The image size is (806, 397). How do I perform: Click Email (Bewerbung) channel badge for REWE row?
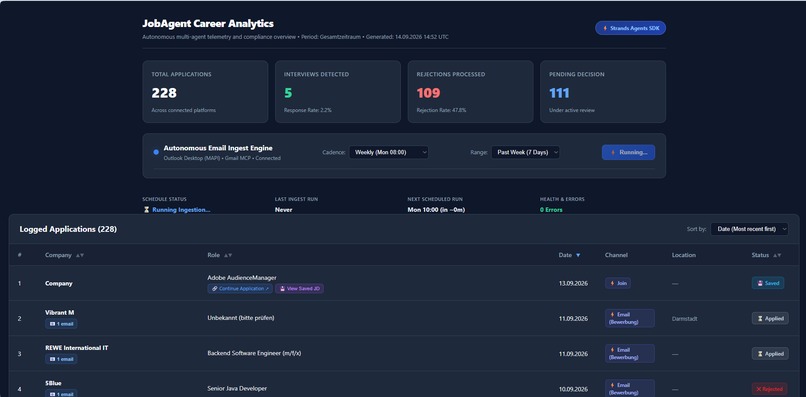630,354
